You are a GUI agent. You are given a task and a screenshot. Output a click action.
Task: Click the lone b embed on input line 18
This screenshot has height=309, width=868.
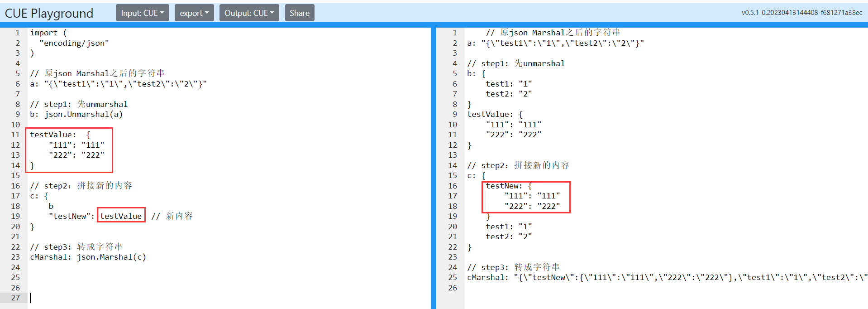[x=51, y=206]
